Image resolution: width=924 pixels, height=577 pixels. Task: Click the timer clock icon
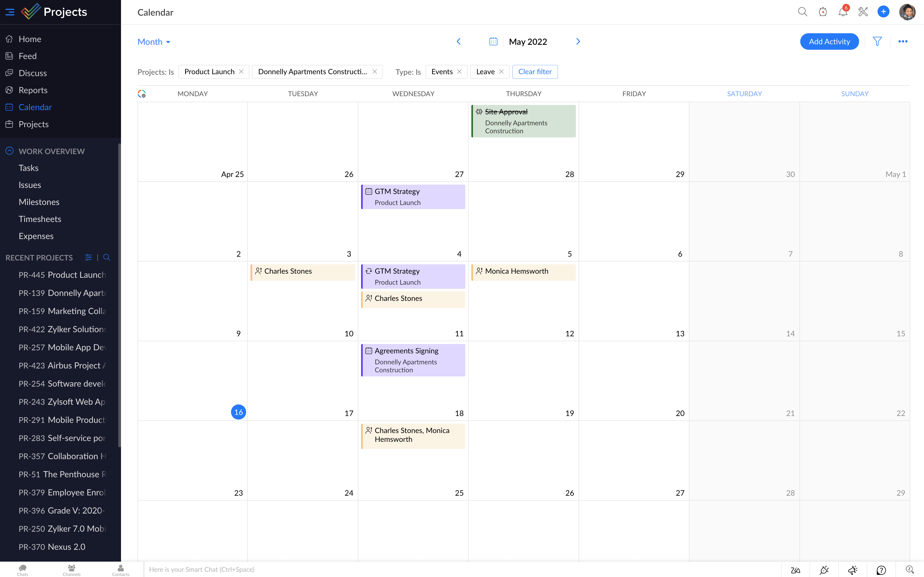[823, 12]
